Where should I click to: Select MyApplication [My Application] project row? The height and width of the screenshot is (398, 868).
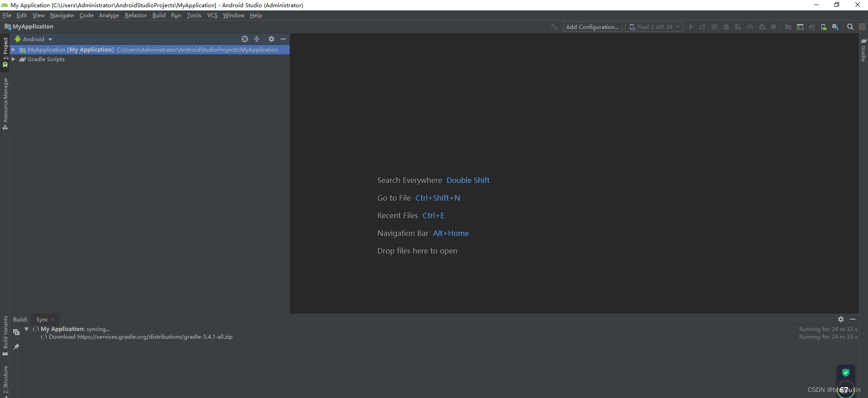coord(150,50)
